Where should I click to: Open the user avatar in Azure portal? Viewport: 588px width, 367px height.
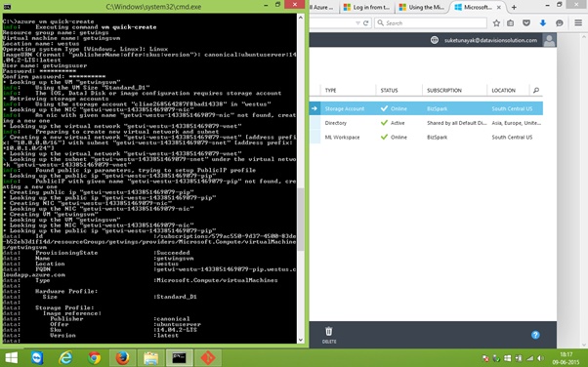(549, 40)
